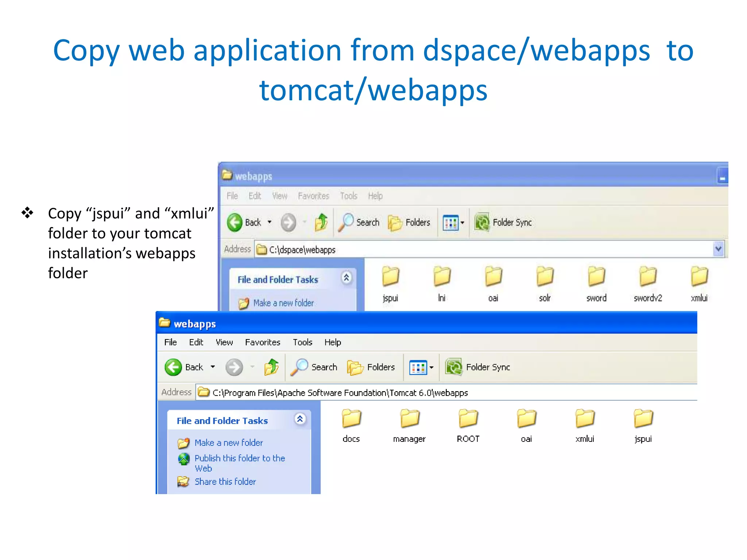Viewport: 747px width, 560px height.
Task: Select oai folder in Tomcat webapps window
Action: click(x=526, y=425)
